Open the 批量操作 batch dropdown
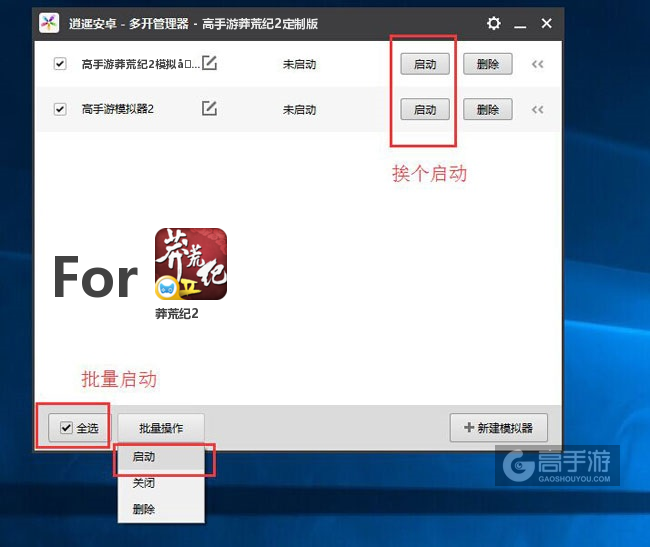 coord(161,428)
